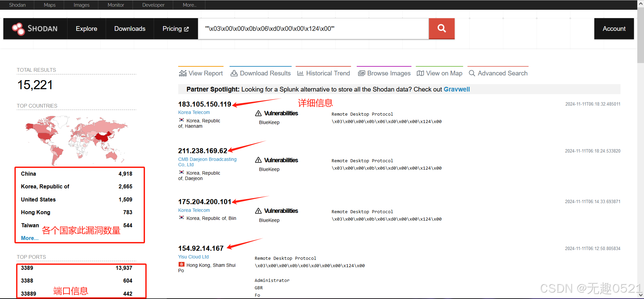Open the Maps top menu item
Screen dimensions: 644x299
(50, 5)
